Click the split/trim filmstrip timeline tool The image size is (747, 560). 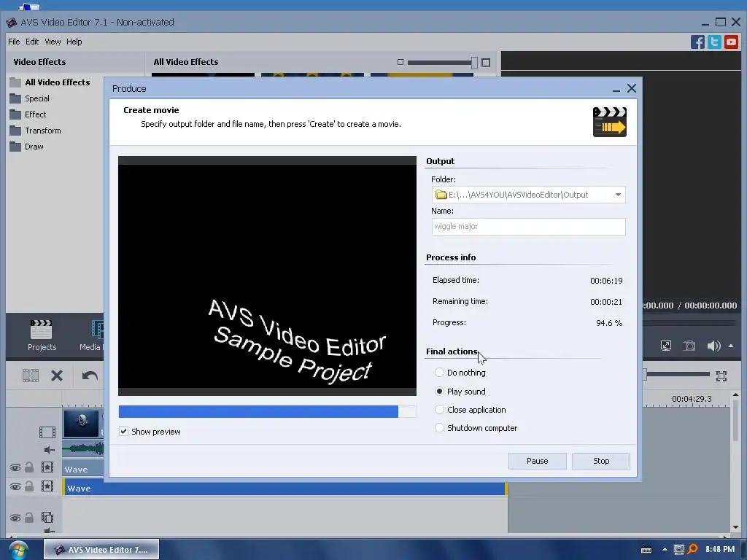(x=31, y=376)
